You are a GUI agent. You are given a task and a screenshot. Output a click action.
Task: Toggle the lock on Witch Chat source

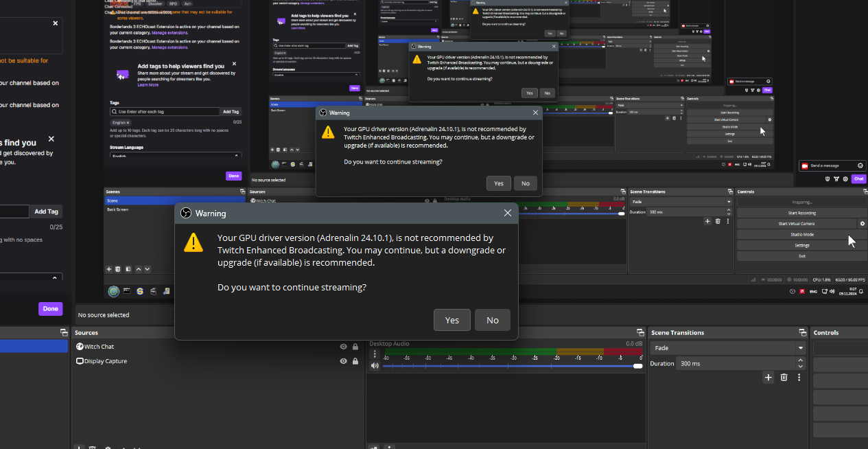(x=355, y=347)
